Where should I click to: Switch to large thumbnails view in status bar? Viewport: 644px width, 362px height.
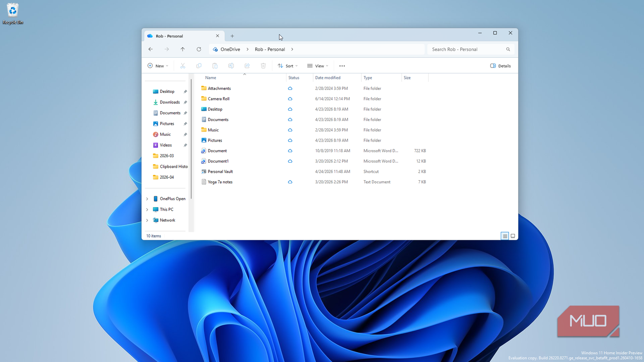coord(512,236)
